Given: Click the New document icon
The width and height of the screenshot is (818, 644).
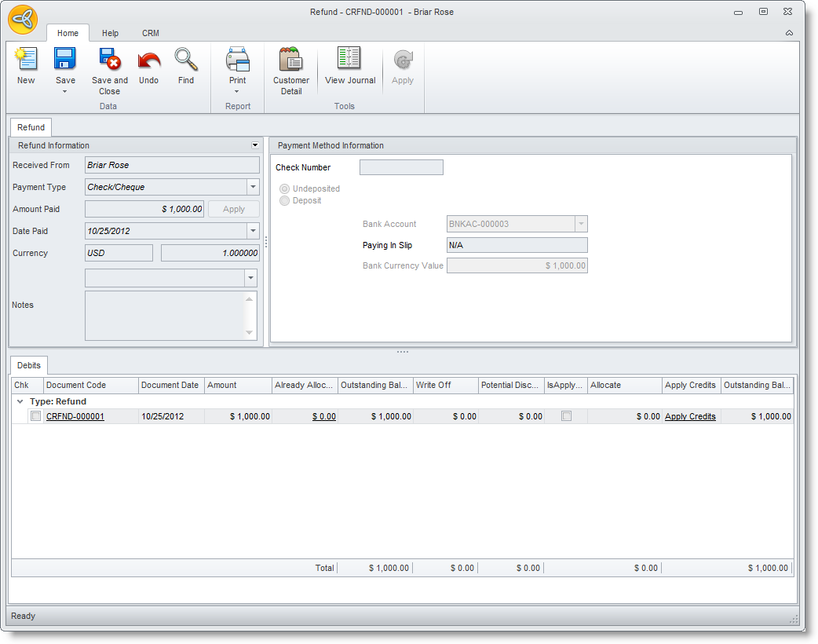Looking at the screenshot, I should pos(26,60).
